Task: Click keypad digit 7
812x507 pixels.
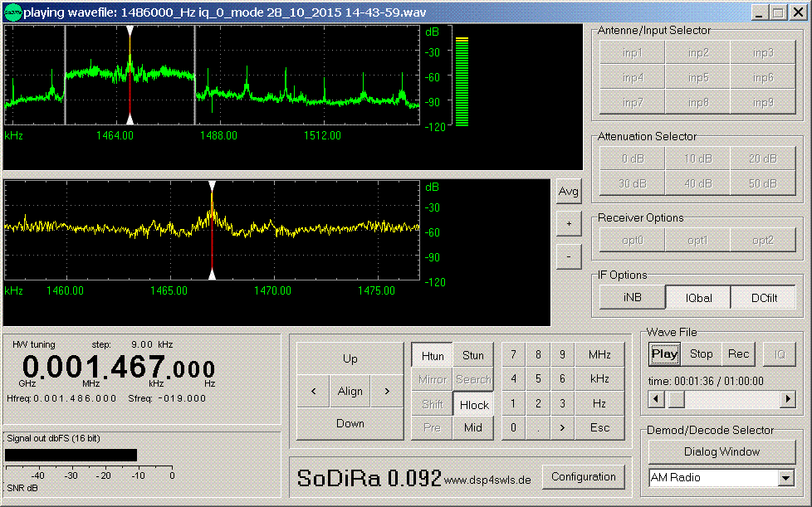Action: (x=513, y=355)
